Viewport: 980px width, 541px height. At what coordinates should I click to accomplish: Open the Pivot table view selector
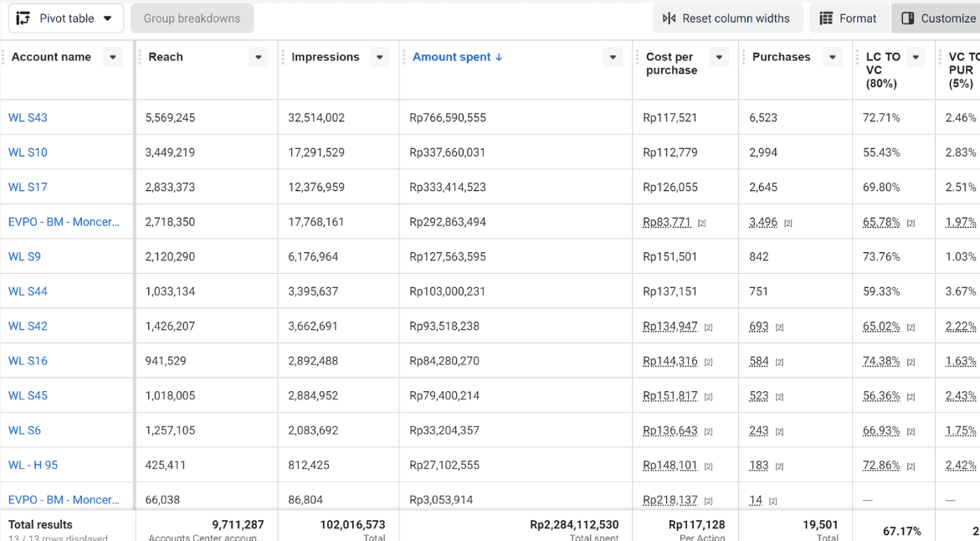pos(65,18)
